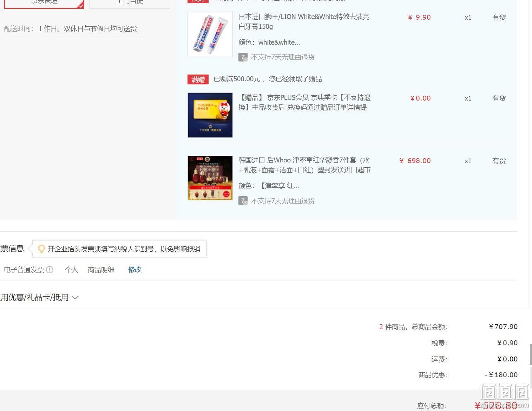Click the ¥0.00 gift price
The height and width of the screenshot is (411, 532).
pyautogui.click(x=420, y=98)
